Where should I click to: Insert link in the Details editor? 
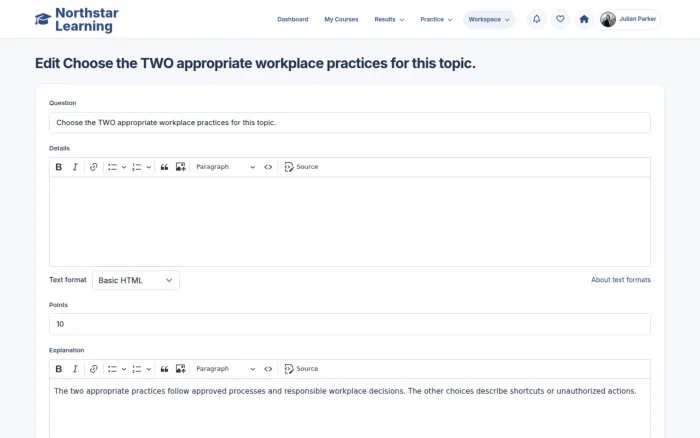click(x=93, y=167)
